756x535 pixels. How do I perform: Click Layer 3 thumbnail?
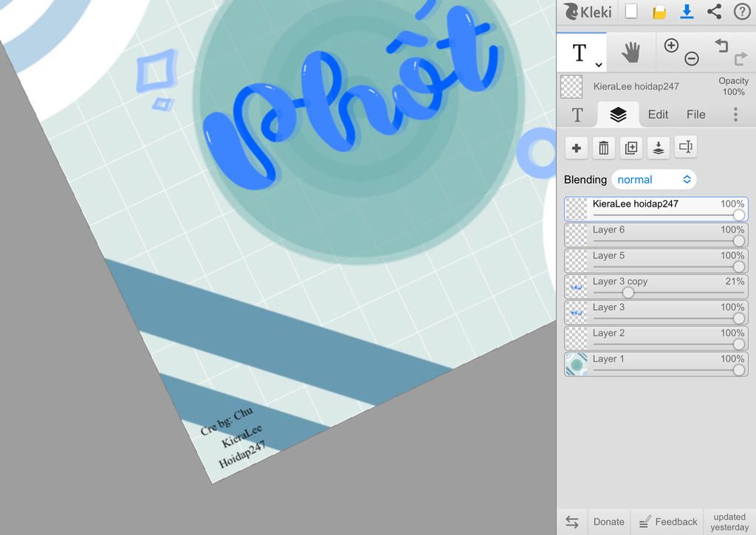576,312
